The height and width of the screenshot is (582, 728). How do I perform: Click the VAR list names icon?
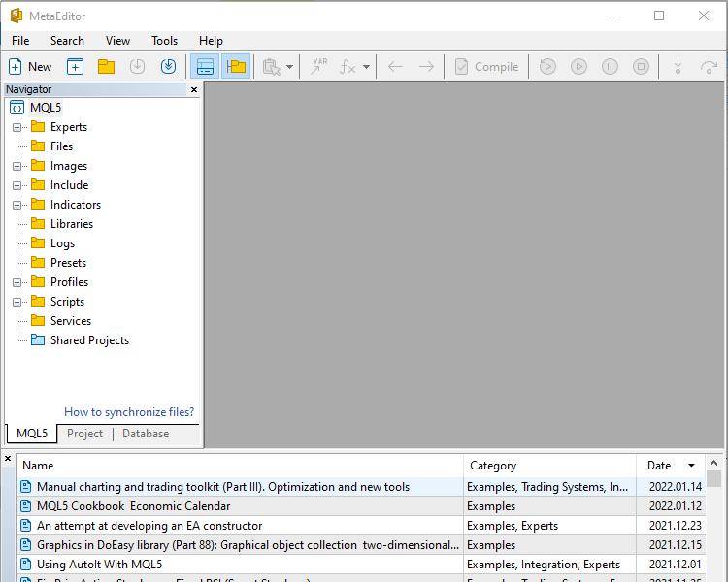point(319,67)
